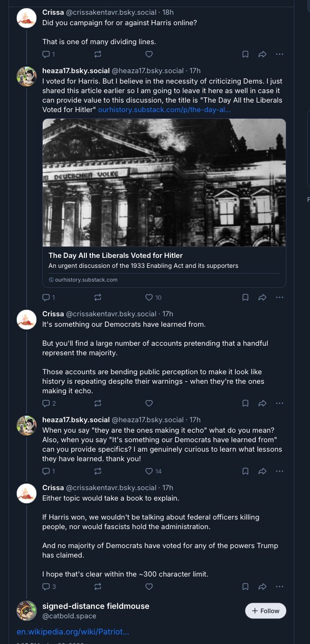Reply to Crissa's post with 3 replies

47,587
